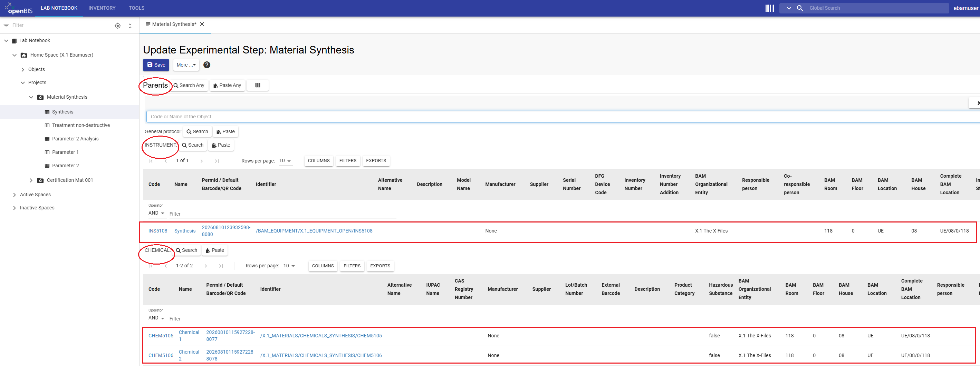
Task: Switch to the INVENTORY menu
Action: click(102, 8)
